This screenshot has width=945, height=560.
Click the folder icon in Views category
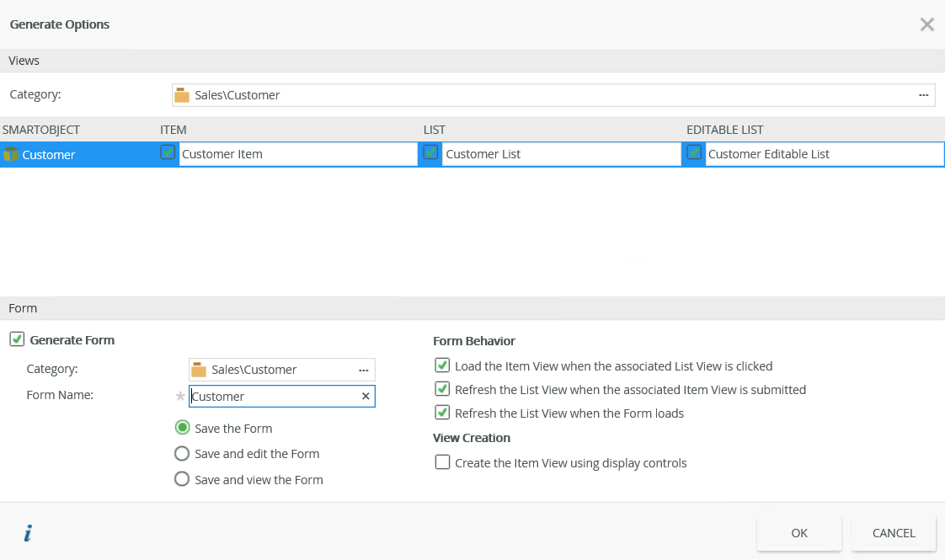point(182,95)
